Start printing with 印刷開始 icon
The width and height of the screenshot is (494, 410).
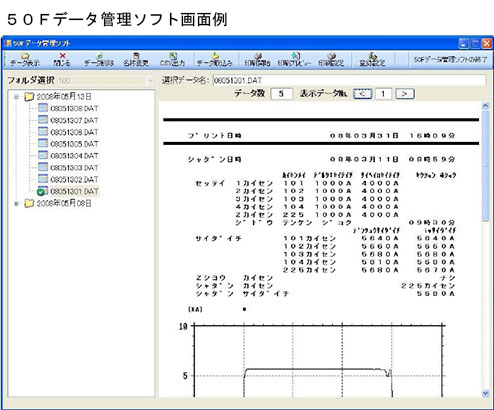point(257,60)
